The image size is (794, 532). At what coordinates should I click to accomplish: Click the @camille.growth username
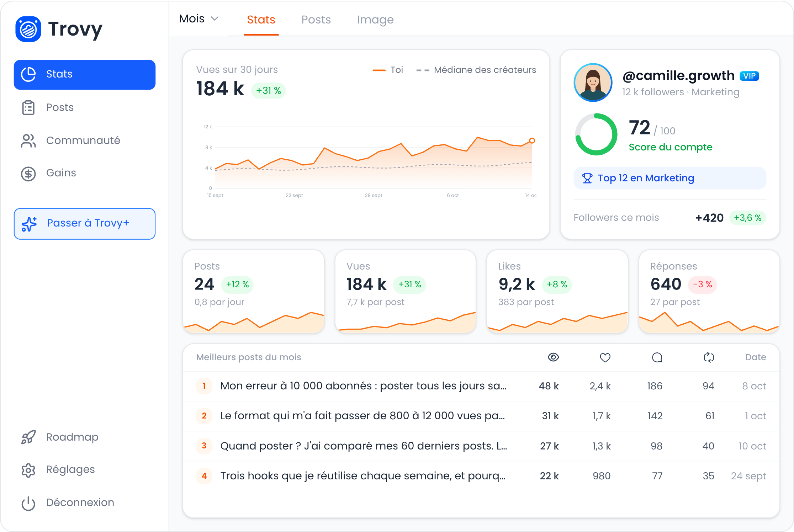pyautogui.click(x=678, y=75)
